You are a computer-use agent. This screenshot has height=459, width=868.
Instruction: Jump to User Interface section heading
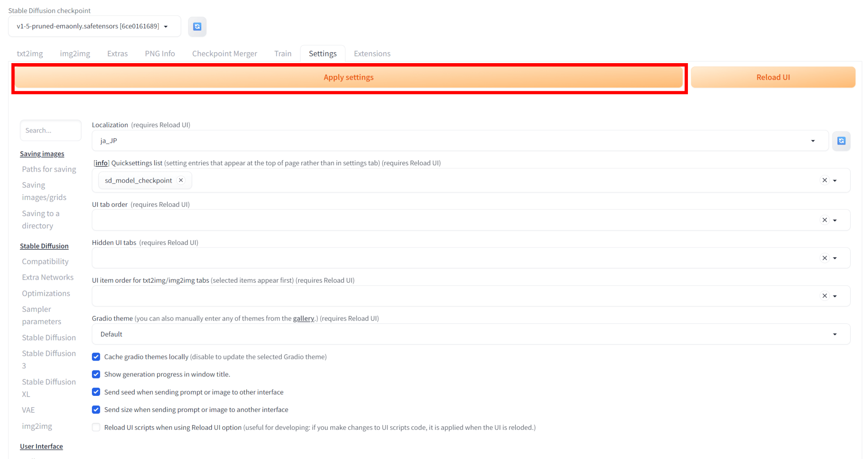[x=42, y=446]
